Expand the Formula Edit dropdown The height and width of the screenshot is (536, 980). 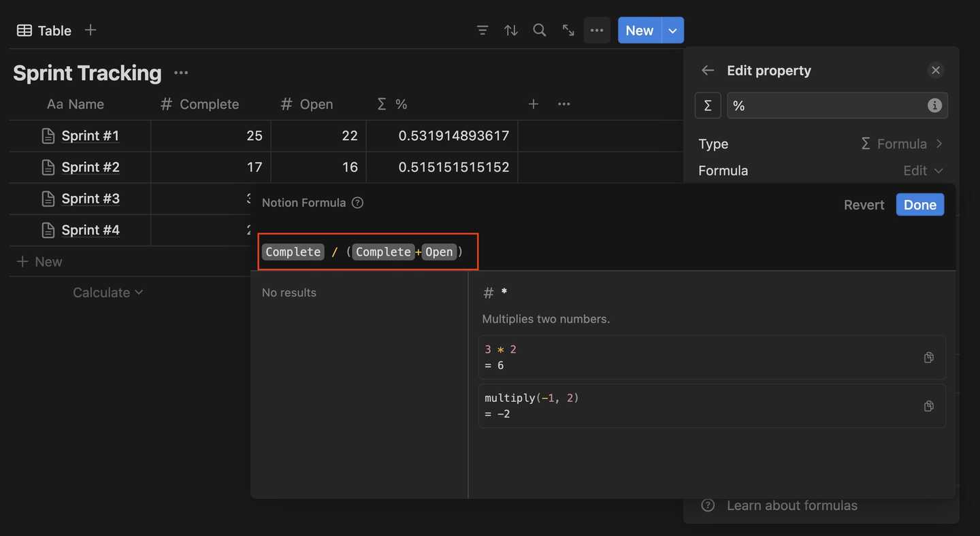click(923, 170)
